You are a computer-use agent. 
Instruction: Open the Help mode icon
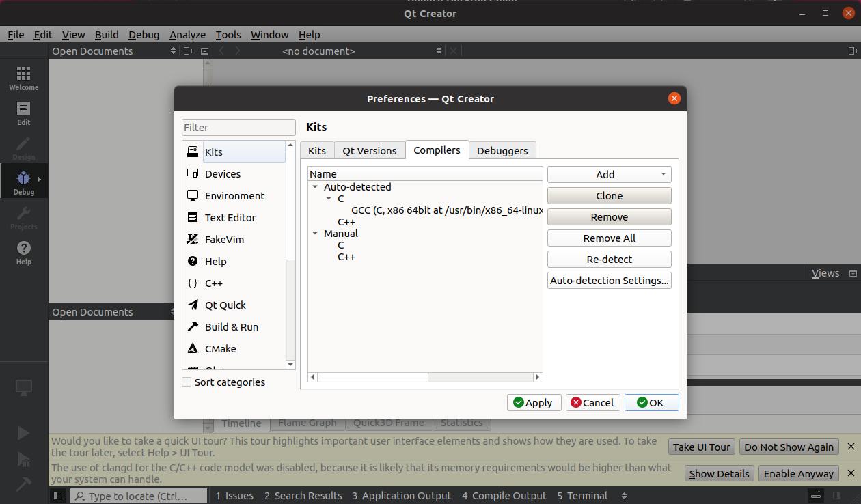coord(23,252)
